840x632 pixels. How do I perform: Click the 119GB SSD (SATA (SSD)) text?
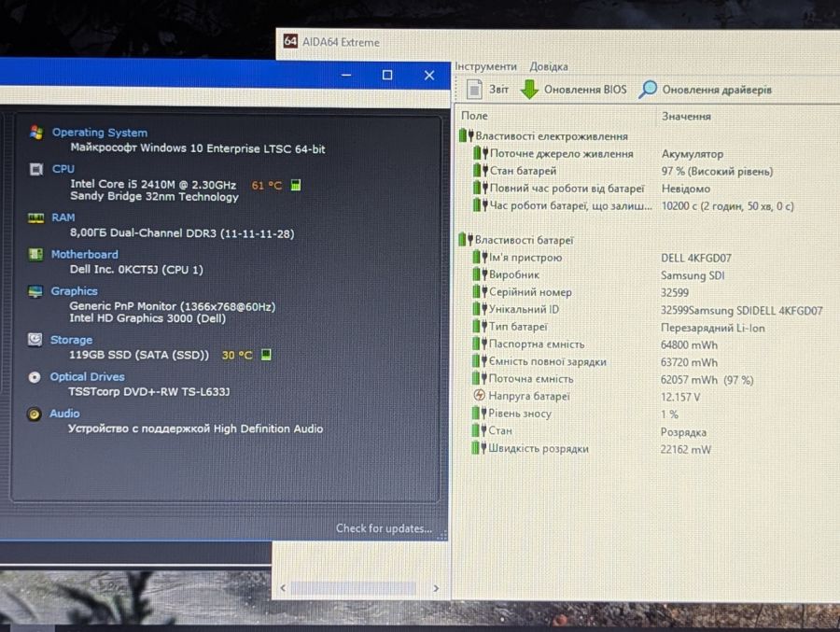coord(139,355)
